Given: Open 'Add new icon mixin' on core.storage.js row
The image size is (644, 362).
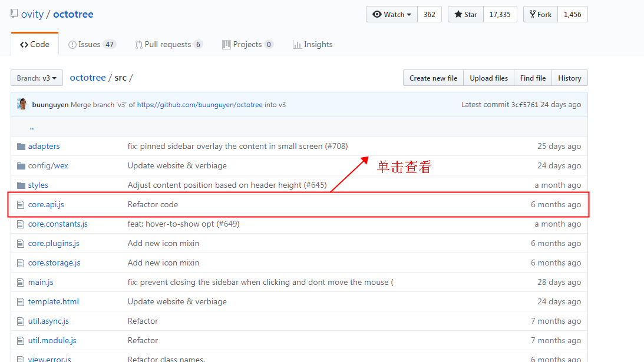Looking at the screenshot, I should [163, 263].
